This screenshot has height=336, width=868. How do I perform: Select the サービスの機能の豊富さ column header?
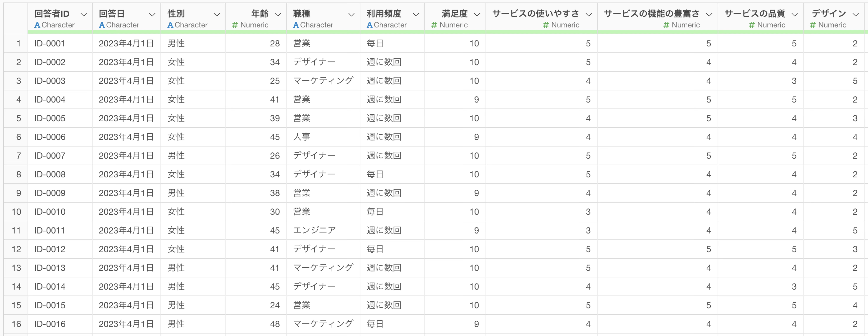(651, 14)
